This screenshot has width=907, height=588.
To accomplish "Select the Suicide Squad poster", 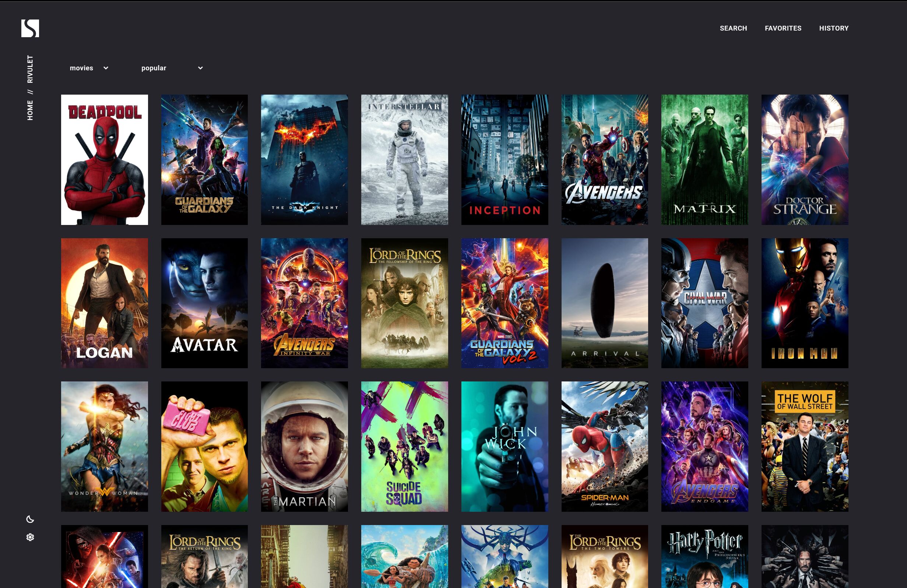I will click(x=405, y=447).
